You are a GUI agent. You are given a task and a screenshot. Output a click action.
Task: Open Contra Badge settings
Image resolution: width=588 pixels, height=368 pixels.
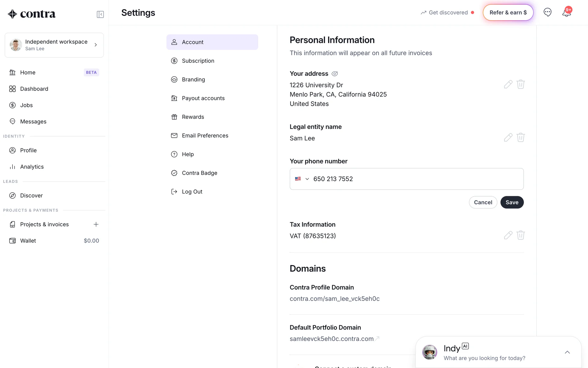coord(199,173)
